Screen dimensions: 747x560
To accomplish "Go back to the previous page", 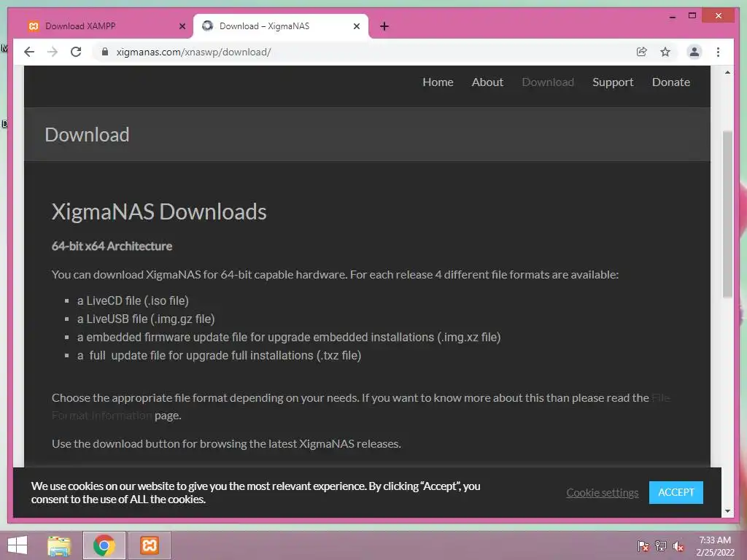I will [x=29, y=52].
